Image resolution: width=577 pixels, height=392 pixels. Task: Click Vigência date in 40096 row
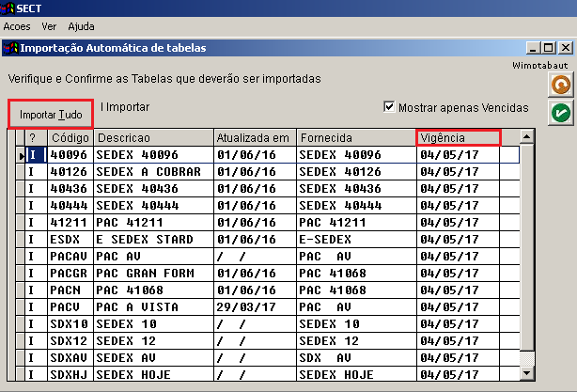point(459,155)
